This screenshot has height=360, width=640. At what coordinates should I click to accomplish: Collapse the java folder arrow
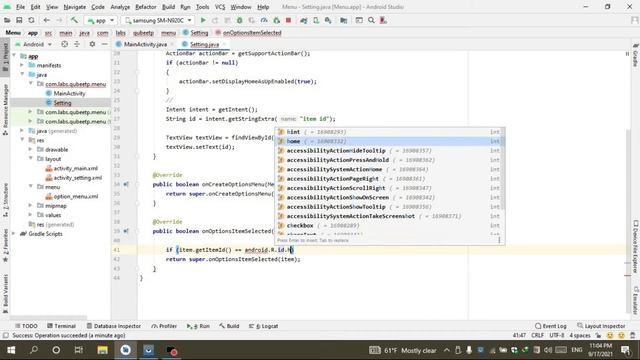22,75
